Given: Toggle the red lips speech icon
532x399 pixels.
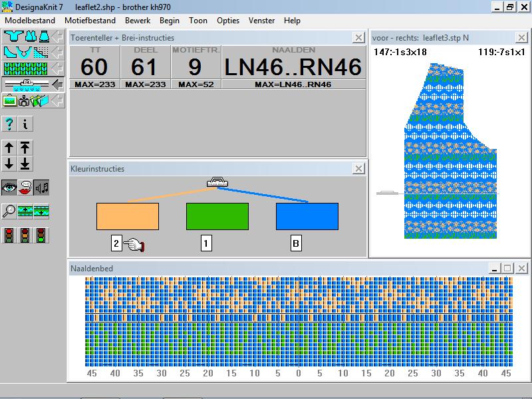Looking at the screenshot, I should 25,188.
